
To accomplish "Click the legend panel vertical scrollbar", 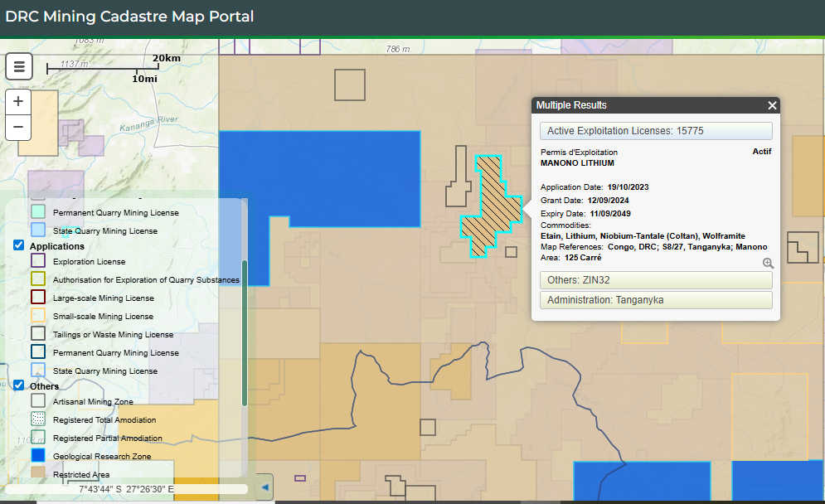I will (x=244, y=332).
